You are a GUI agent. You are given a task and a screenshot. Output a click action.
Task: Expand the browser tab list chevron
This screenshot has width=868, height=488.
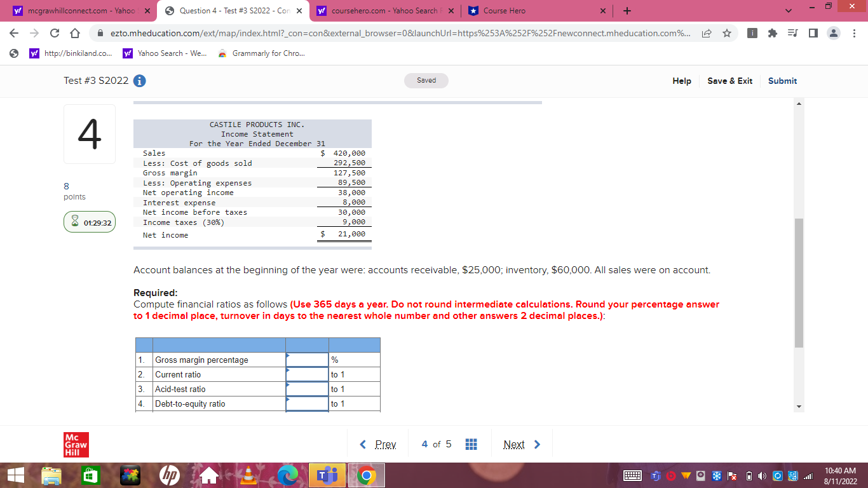[788, 11]
